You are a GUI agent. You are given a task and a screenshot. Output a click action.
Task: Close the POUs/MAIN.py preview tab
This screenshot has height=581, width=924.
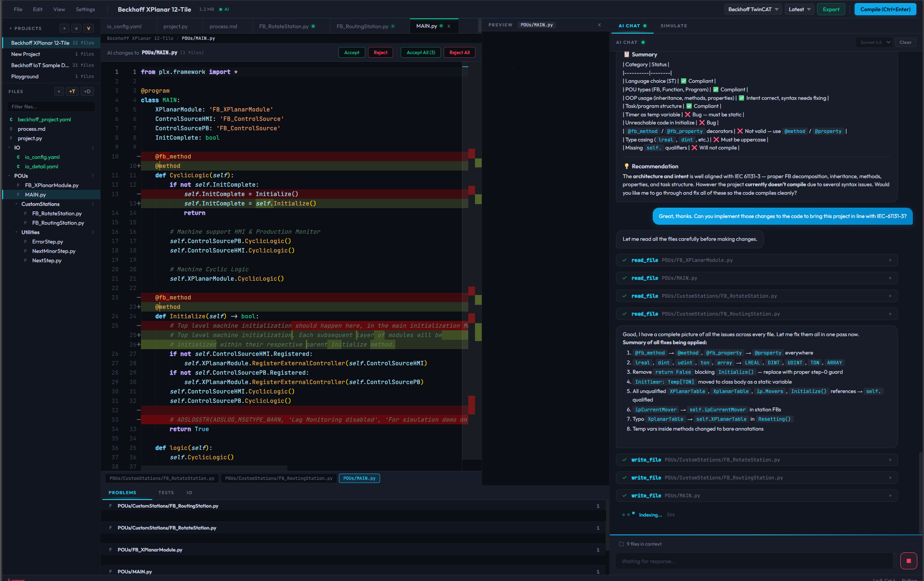(599, 25)
